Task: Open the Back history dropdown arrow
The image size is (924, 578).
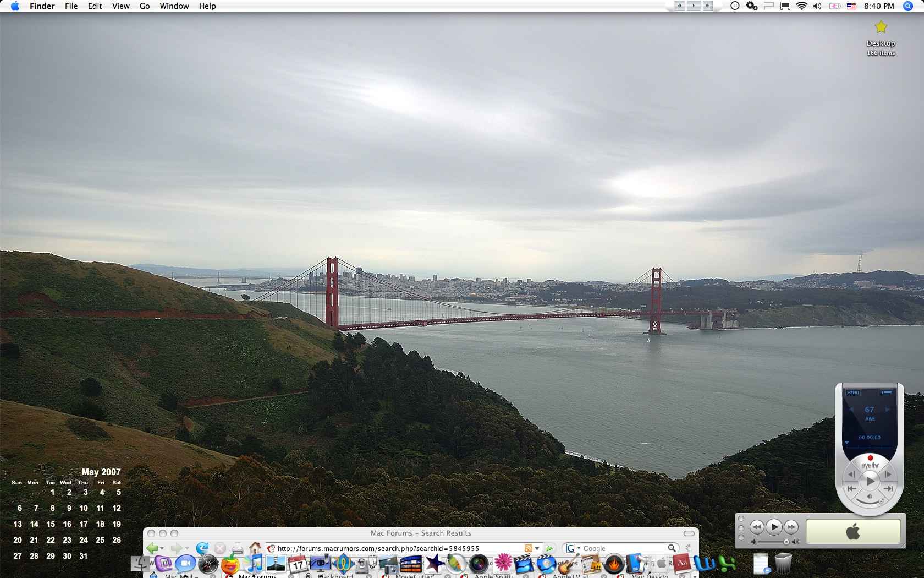Action: (162, 549)
